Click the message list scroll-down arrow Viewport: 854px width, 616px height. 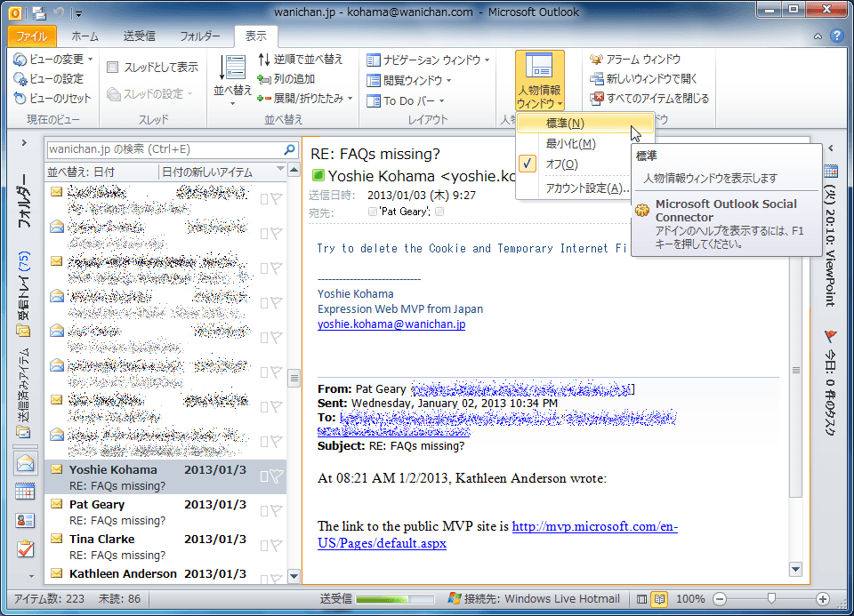294,576
